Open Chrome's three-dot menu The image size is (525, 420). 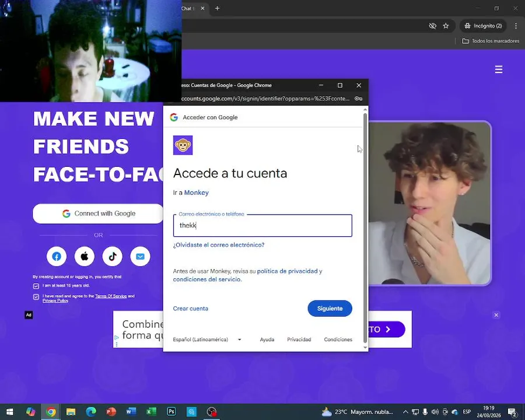click(x=516, y=26)
